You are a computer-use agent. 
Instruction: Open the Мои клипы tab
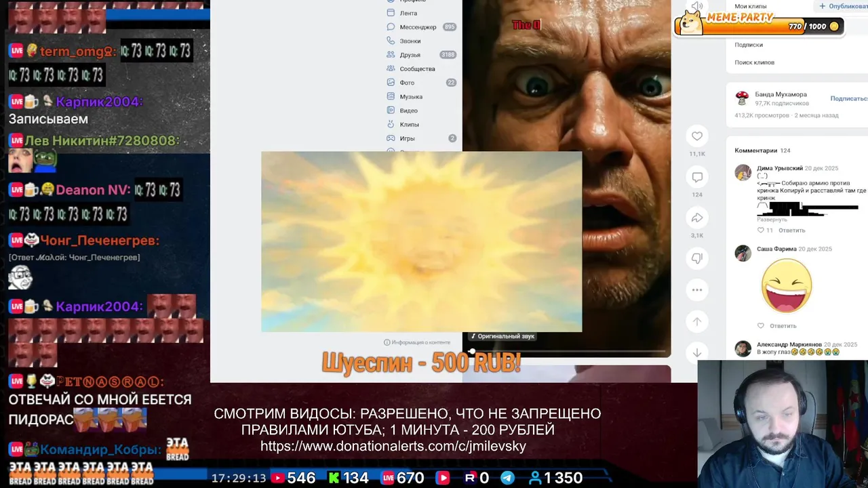751,6
